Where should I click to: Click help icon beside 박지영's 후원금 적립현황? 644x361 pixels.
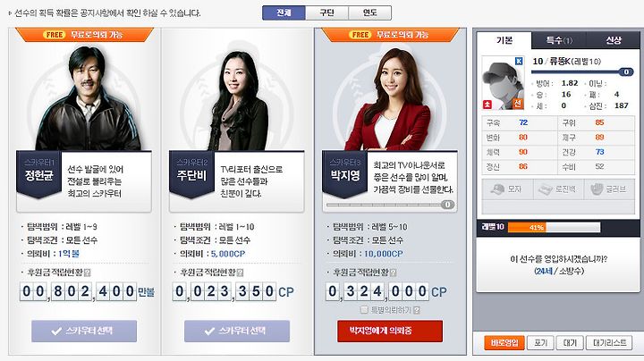click(x=393, y=273)
